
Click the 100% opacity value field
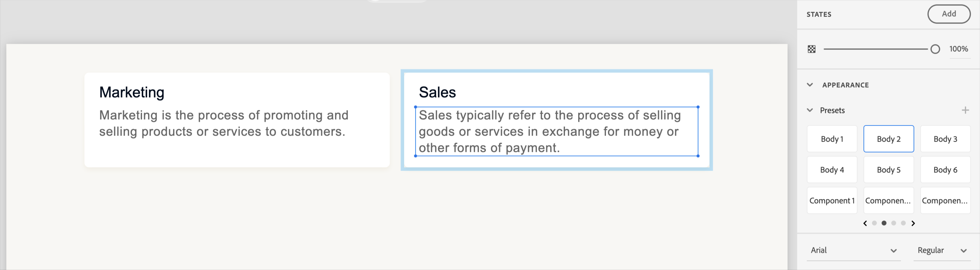958,49
